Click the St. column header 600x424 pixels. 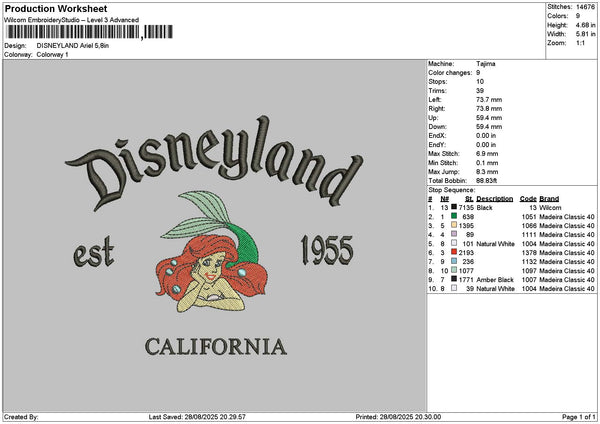tap(469, 199)
